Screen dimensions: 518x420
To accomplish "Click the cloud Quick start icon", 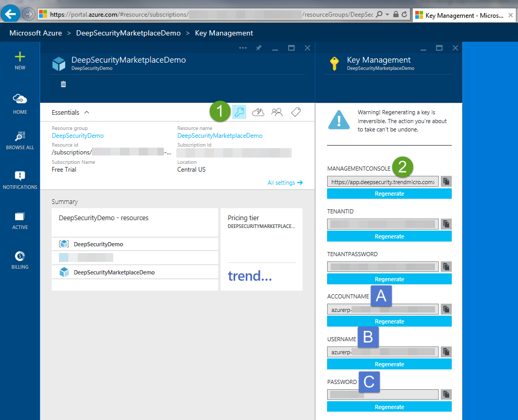I will (x=258, y=112).
